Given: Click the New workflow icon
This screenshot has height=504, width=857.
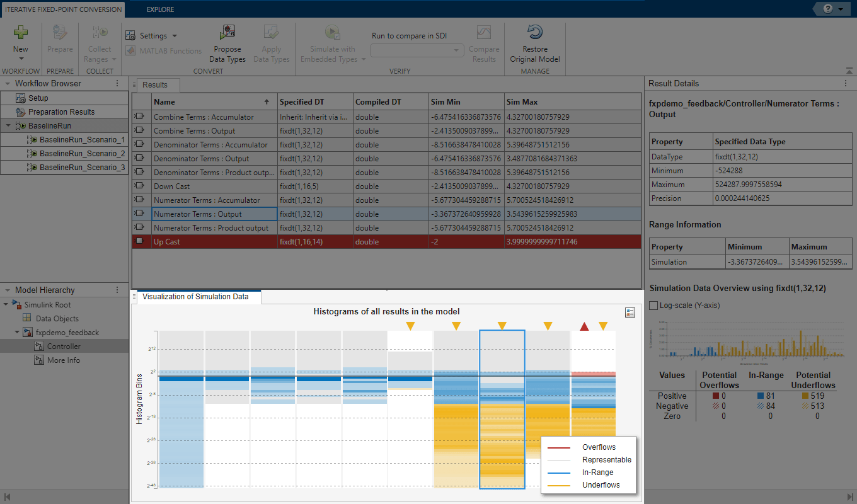Looking at the screenshot, I should [x=21, y=32].
